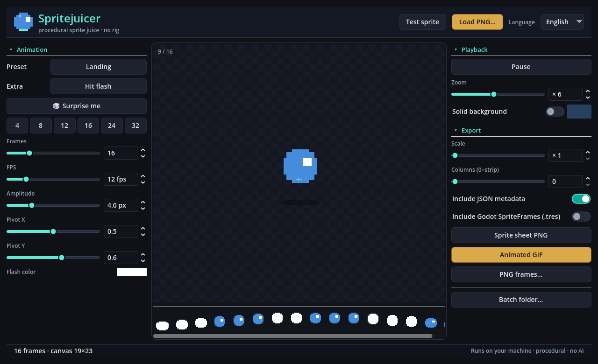Click the Frames slider
The height and width of the screenshot is (364, 598).
(53, 153)
